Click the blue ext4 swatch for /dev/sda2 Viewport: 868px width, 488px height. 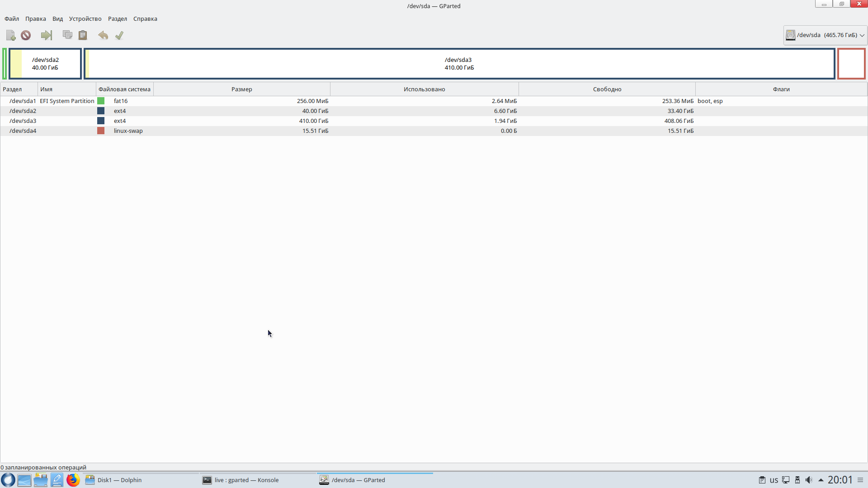coord(101,111)
